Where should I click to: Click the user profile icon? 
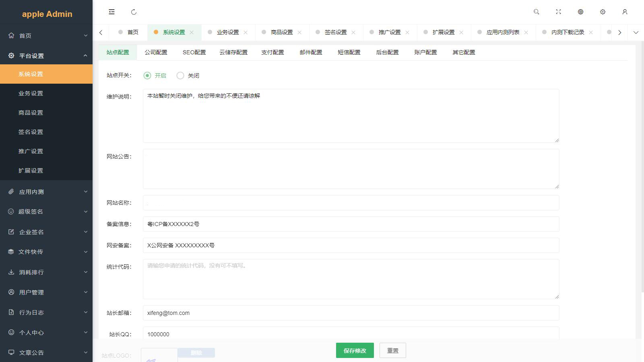point(625,12)
